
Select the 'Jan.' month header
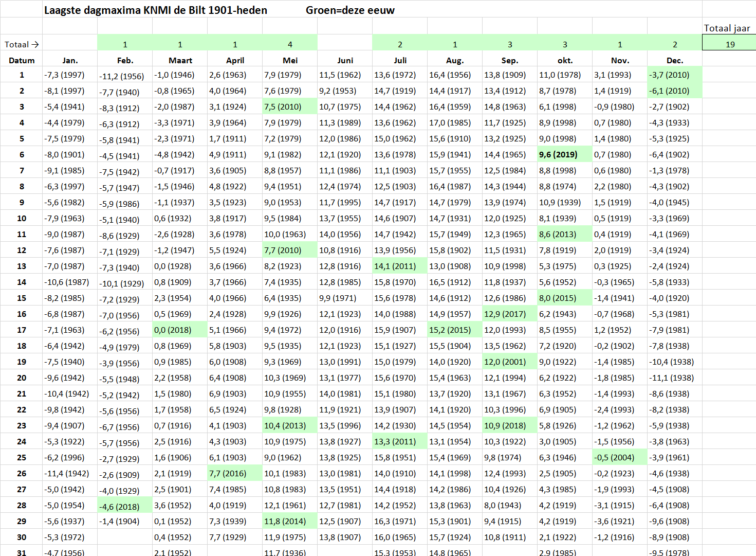[70, 60]
